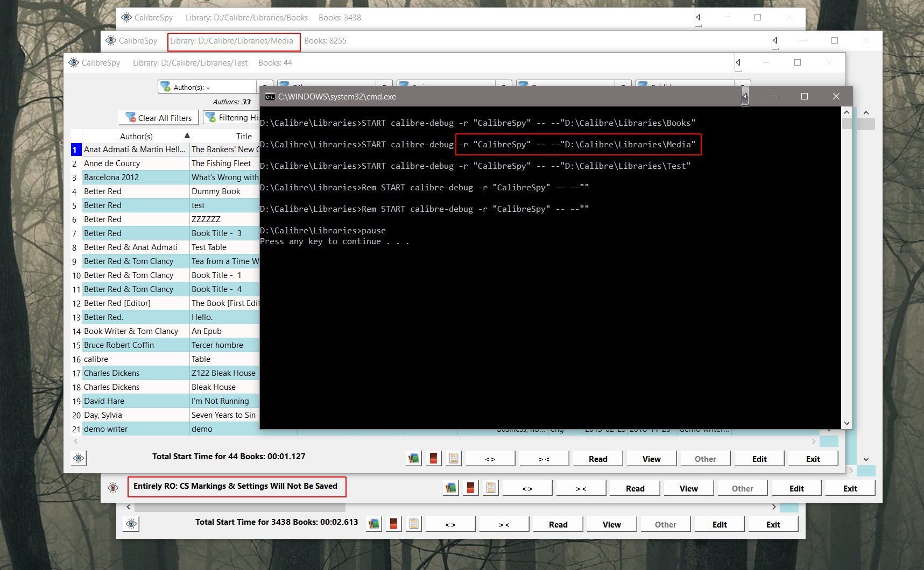Image resolution: width=924 pixels, height=570 pixels.
Task: Click the CalibreSpy eye logo in the Test window title bar
Action: 74,62
